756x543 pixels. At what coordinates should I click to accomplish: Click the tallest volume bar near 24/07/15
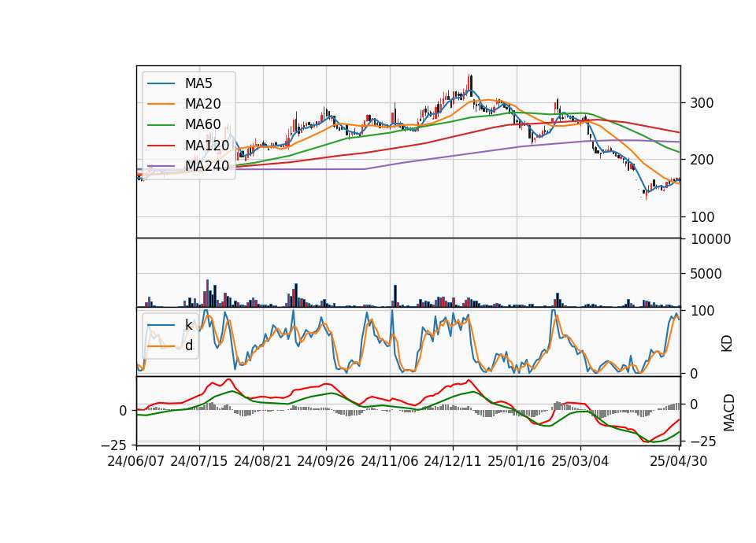207,293
